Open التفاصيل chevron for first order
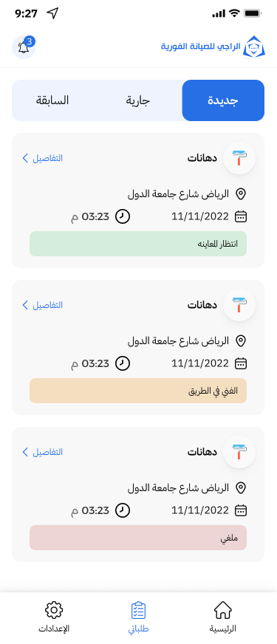Screen dimensions: 277x644 tap(42, 158)
